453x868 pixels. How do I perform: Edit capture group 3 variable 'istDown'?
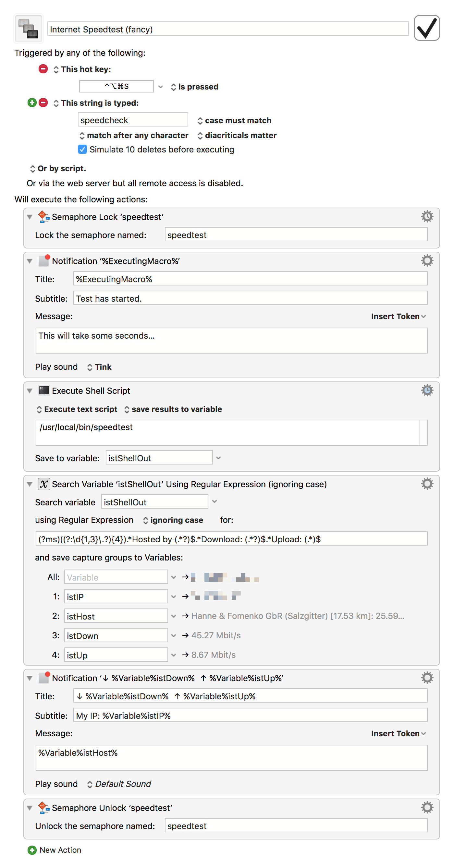tap(116, 636)
